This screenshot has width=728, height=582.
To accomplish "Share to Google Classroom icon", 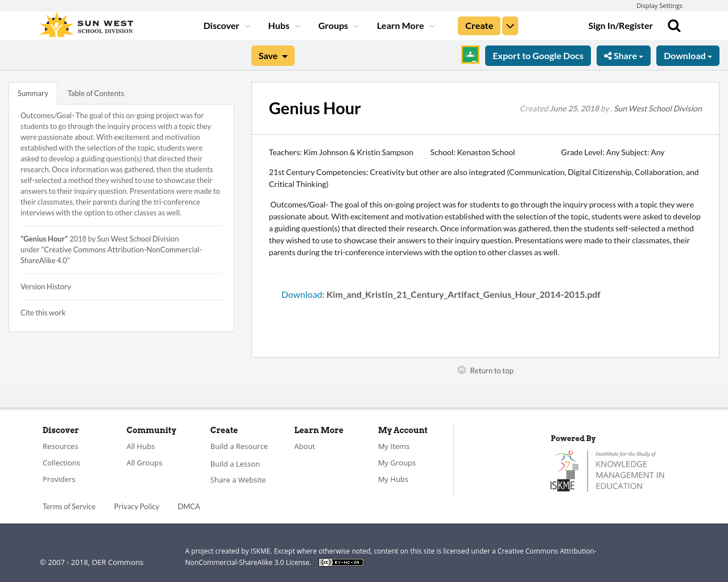I will point(470,55).
